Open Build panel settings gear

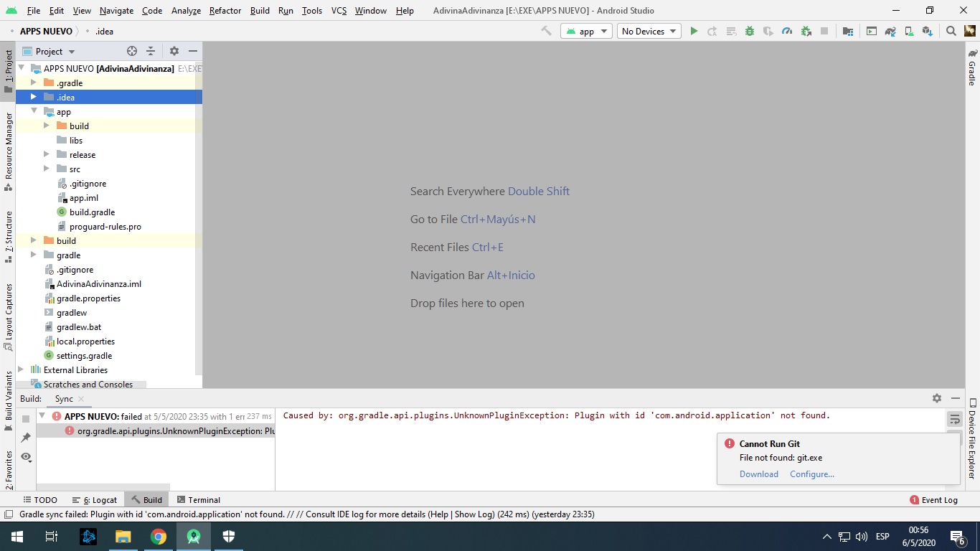[x=936, y=398]
